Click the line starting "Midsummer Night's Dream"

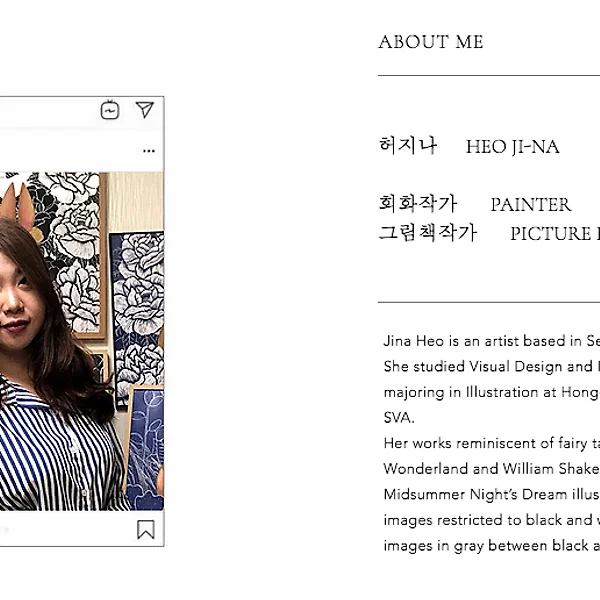coord(491,495)
